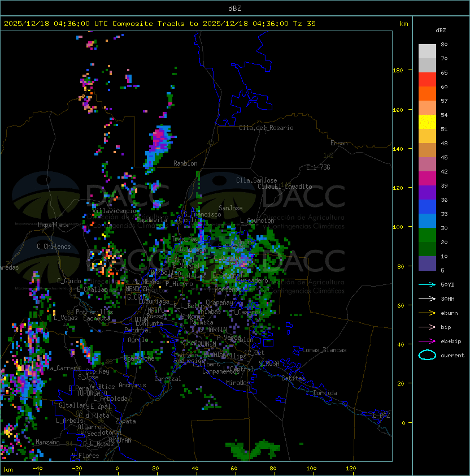
Task: Click the SanJose map label
Action: [x=230, y=208]
